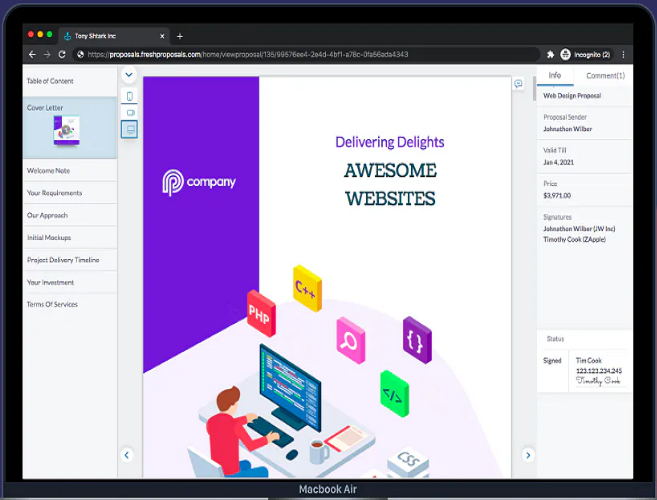This screenshot has height=500, width=657.
Task: Go to the next page with right arrow
Action: [528, 455]
